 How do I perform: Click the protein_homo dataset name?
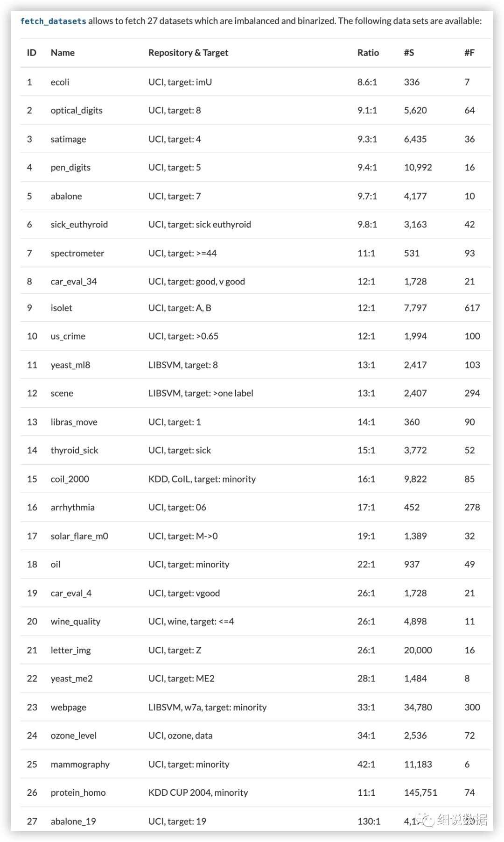click(78, 792)
